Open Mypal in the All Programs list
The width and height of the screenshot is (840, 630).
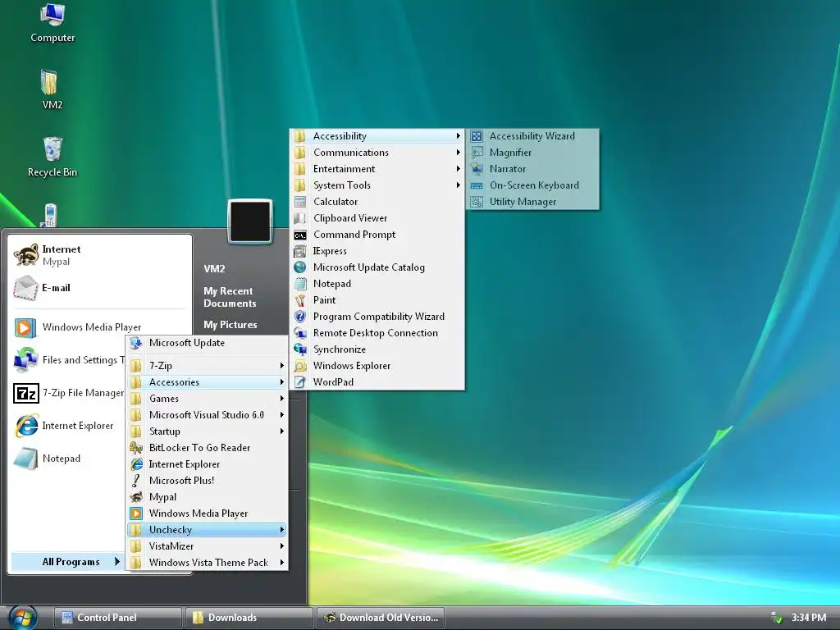click(x=208, y=497)
